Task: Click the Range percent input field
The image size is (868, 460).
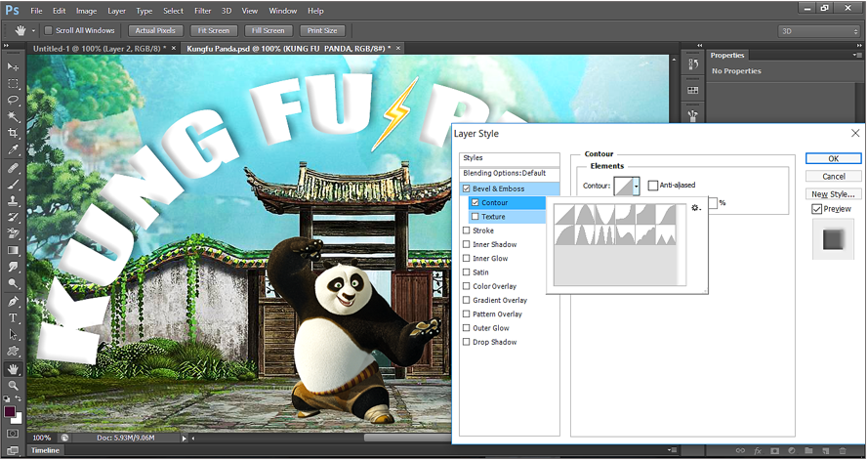Action: coord(714,203)
